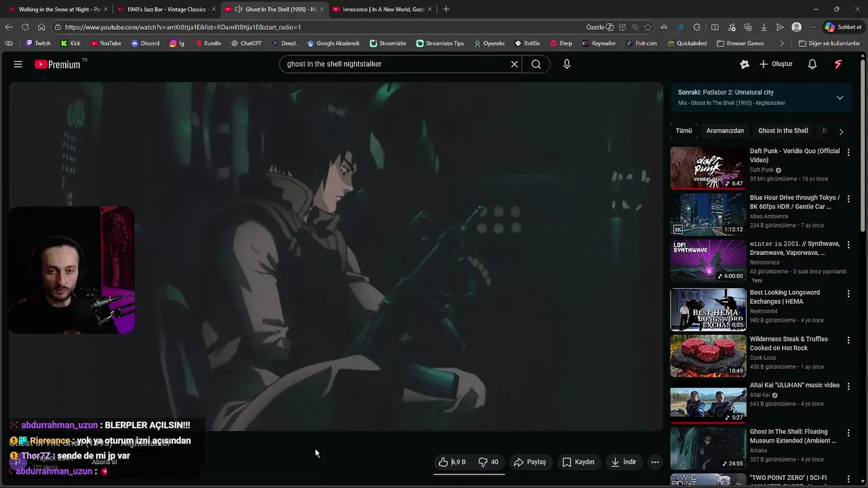Open the browser settings ellipsis menu

(x=812, y=27)
